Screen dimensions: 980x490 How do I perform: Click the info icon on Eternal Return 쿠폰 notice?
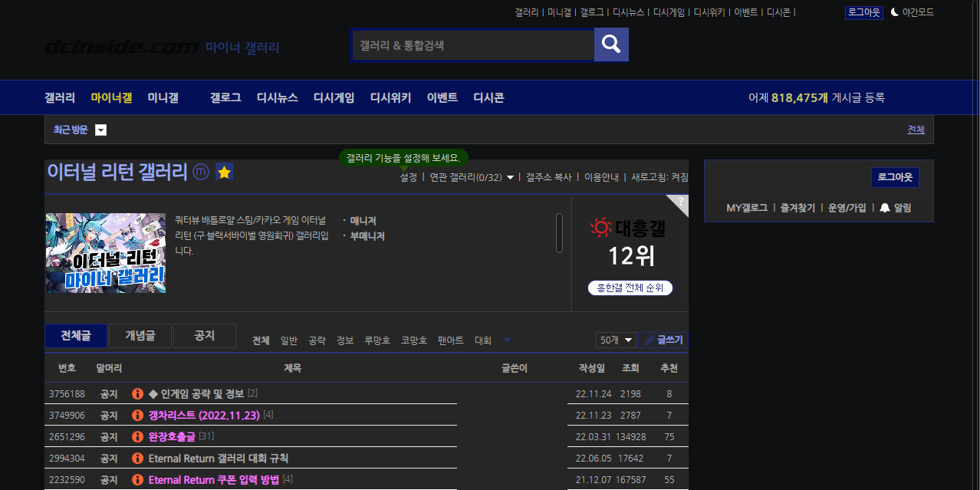(x=138, y=479)
